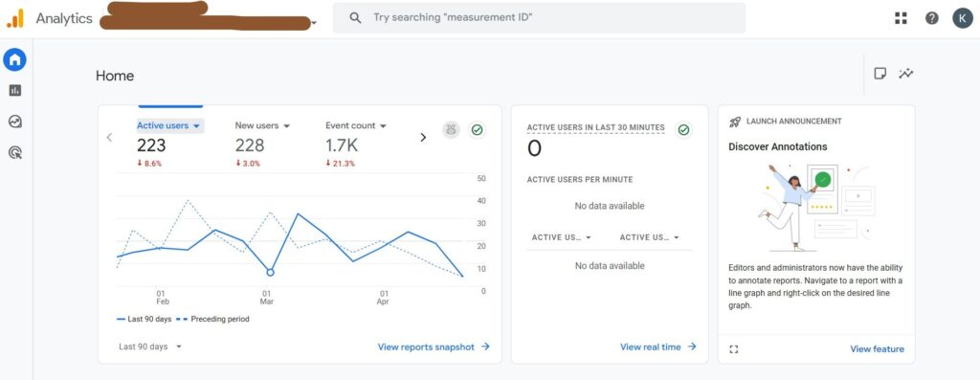Screen dimensions: 980x380
Task: Click the Google Analytics logo
Action: point(15,18)
